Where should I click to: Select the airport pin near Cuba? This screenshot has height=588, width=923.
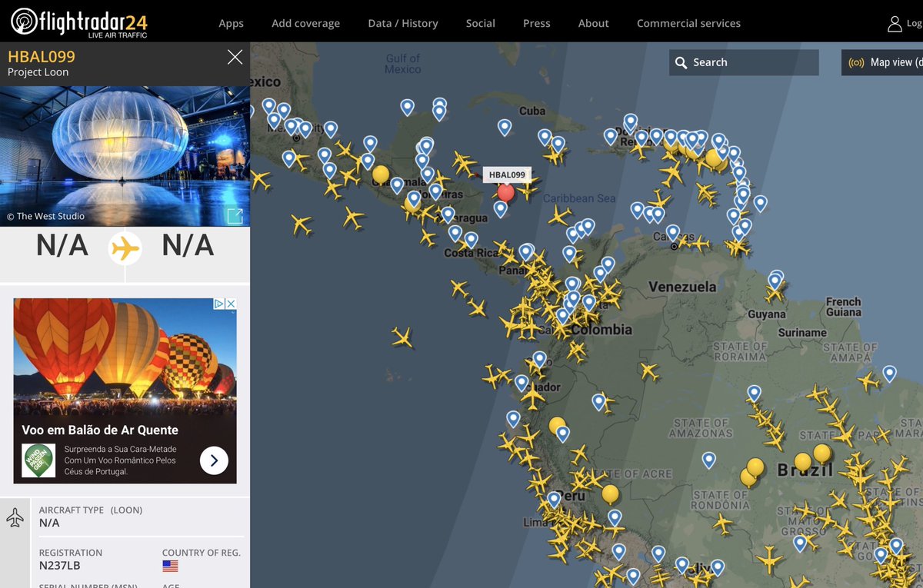[505, 127]
